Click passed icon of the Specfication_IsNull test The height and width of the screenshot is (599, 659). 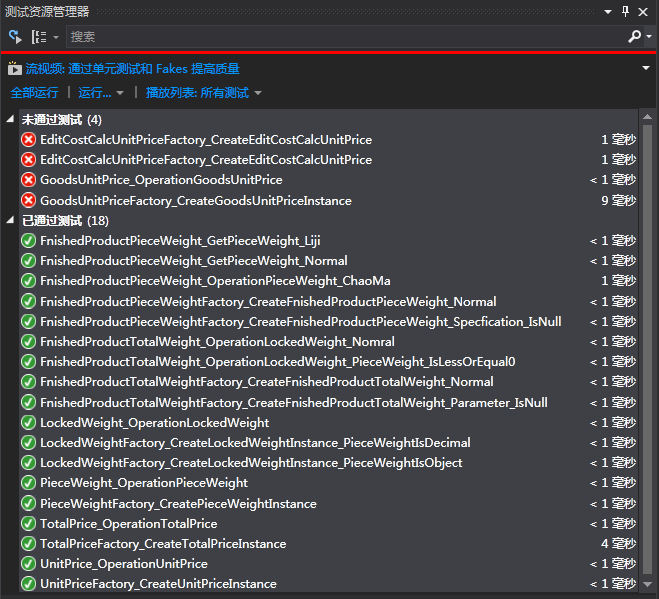coord(29,322)
